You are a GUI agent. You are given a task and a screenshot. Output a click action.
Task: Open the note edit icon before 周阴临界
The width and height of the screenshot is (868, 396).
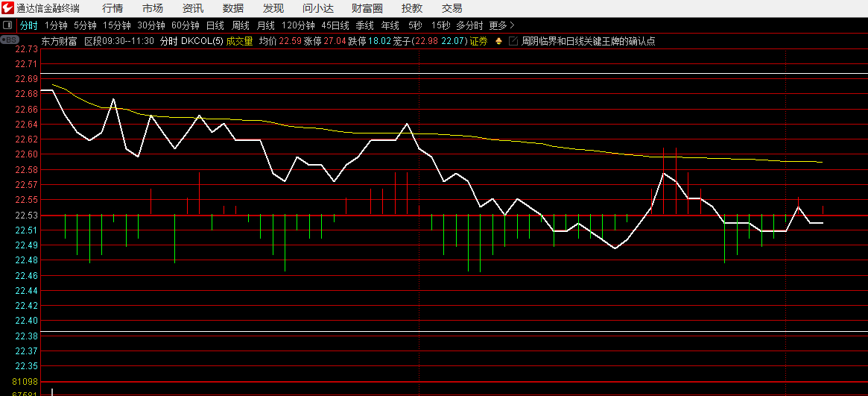pyautogui.click(x=513, y=42)
